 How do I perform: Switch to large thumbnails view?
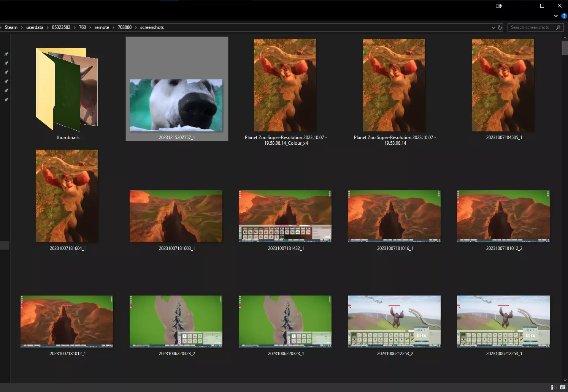[563, 387]
